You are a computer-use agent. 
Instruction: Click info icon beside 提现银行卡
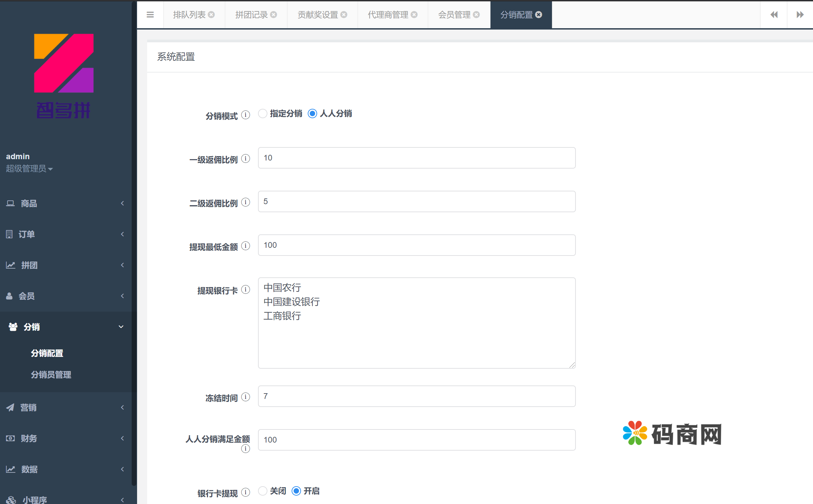(x=246, y=289)
